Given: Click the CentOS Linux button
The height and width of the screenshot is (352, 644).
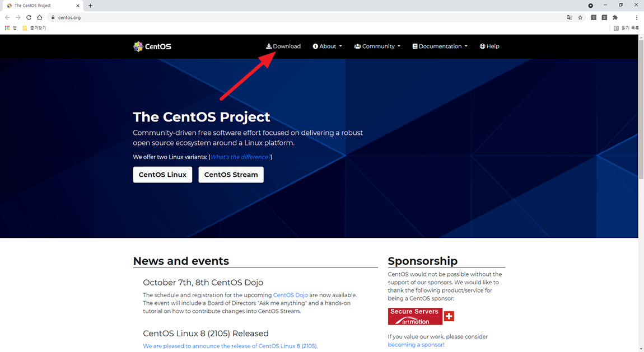Looking at the screenshot, I should click(162, 175).
